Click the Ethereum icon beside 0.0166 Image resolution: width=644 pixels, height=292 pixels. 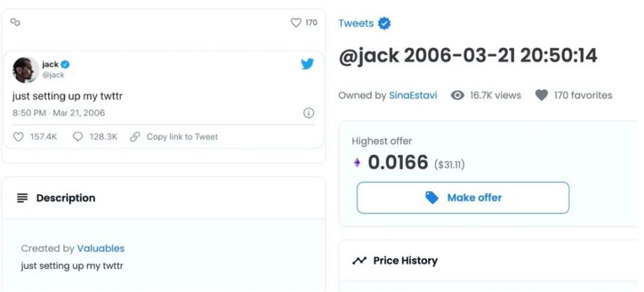click(x=357, y=163)
